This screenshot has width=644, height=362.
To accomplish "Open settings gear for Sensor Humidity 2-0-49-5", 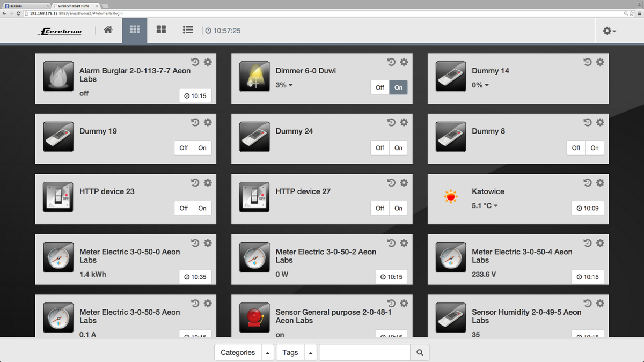I will click(x=600, y=304).
